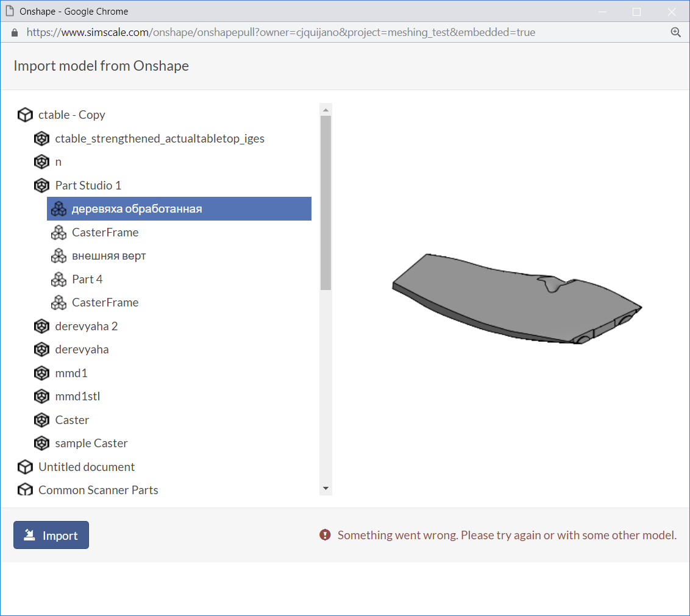The width and height of the screenshot is (690, 616).
Task: Close the Onshape Chrome window
Action: click(x=672, y=12)
